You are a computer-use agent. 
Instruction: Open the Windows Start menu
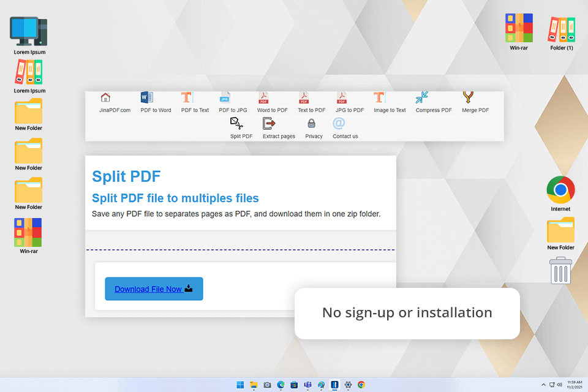(x=240, y=385)
